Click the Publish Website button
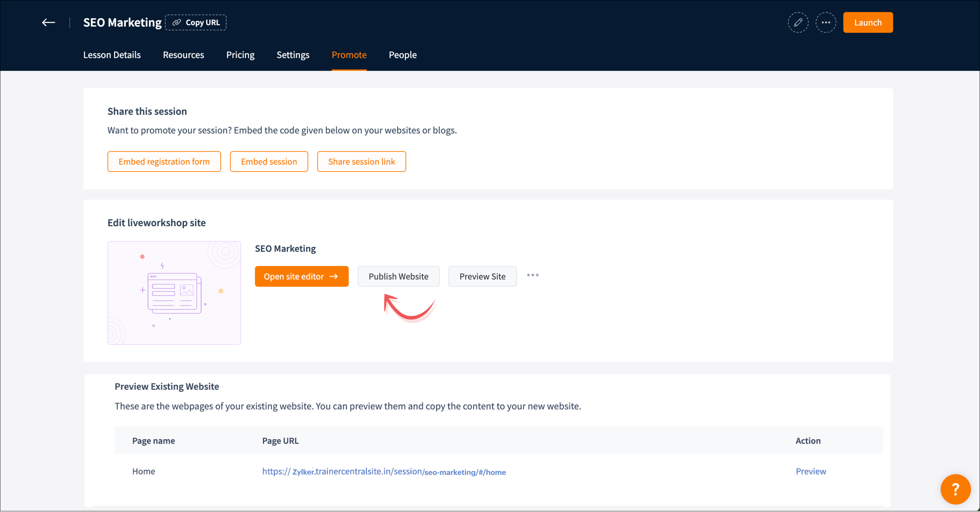 (398, 277)
